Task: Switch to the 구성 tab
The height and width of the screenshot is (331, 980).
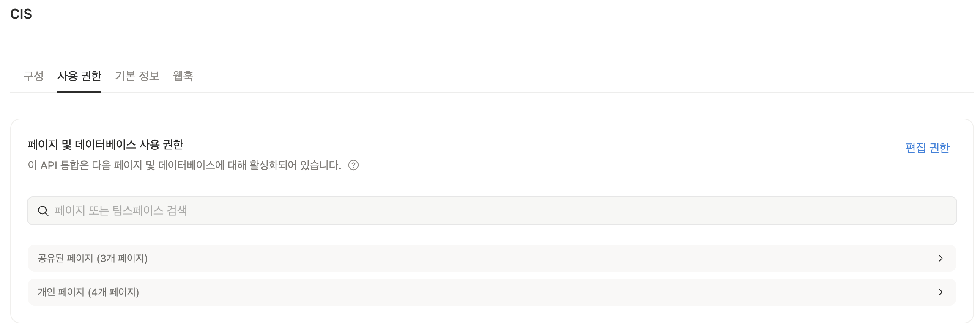Action: 33,76
